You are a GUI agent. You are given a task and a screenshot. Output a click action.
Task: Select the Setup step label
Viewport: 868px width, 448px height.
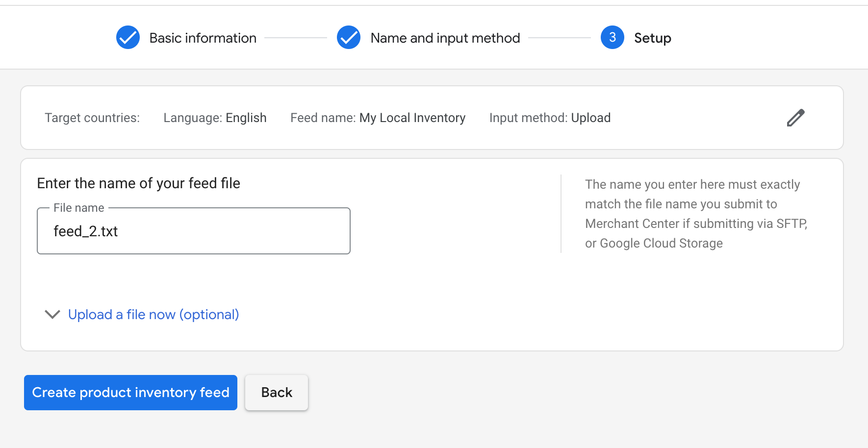click(653, 38)
